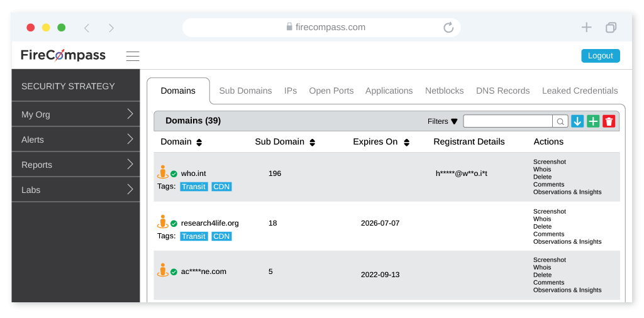Click the domains search input field
The height and width of the screenshot is (318, 644).
coord(508,121)
